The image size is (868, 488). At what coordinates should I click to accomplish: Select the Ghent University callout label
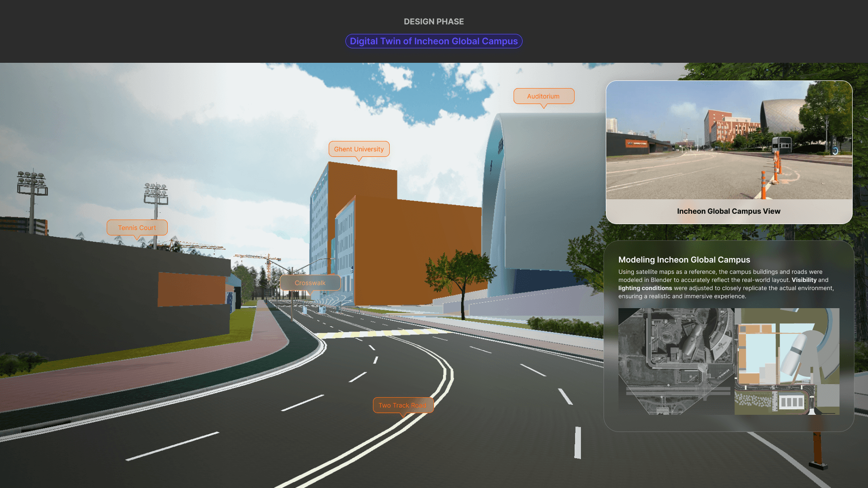(359, 149)
